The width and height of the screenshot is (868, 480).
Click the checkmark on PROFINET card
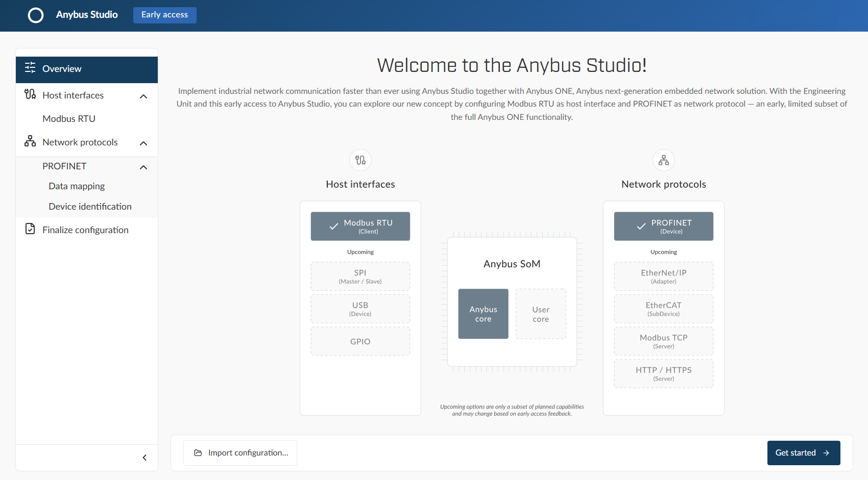[x=641, y=226]
